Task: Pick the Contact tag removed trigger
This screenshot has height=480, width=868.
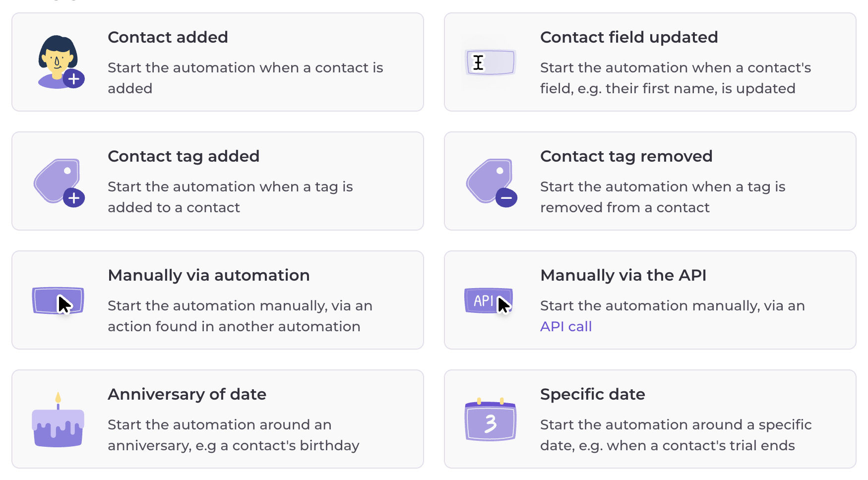Action: (650, 181)
